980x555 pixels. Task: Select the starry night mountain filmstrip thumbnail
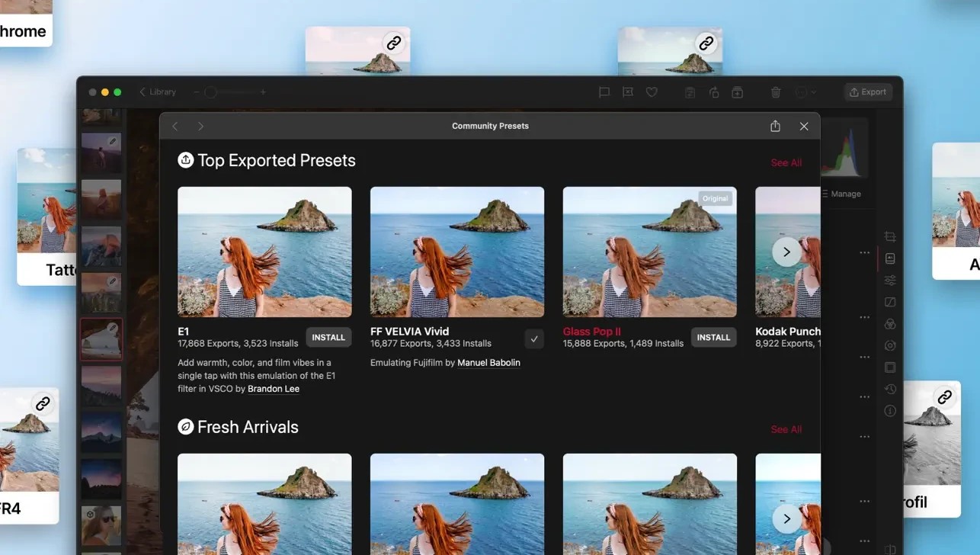tap(101, 432)
